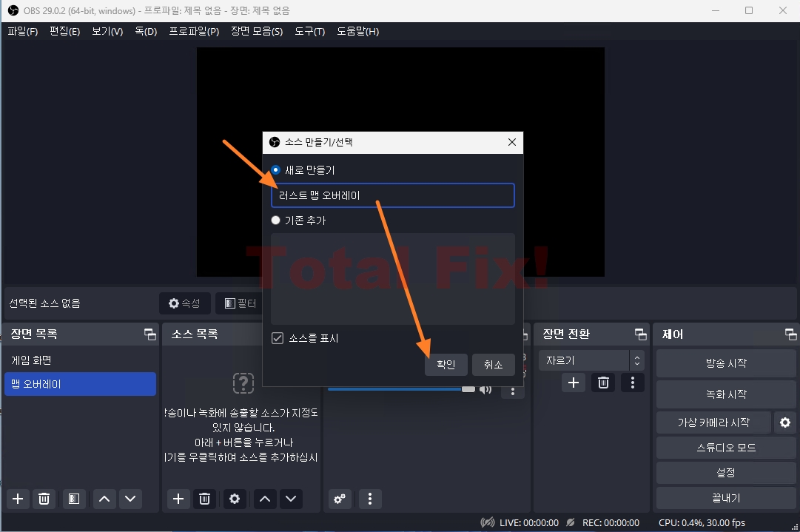Open the 독(D) menu
Image resolution: width=800 pixels, height=532 pixels.
coord(146,32)
